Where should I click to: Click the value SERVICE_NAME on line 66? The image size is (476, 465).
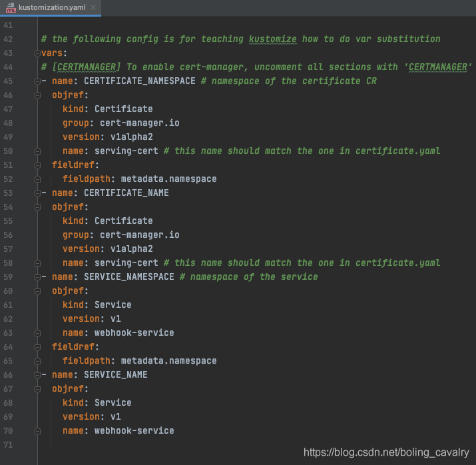click(x=116, y=375)
